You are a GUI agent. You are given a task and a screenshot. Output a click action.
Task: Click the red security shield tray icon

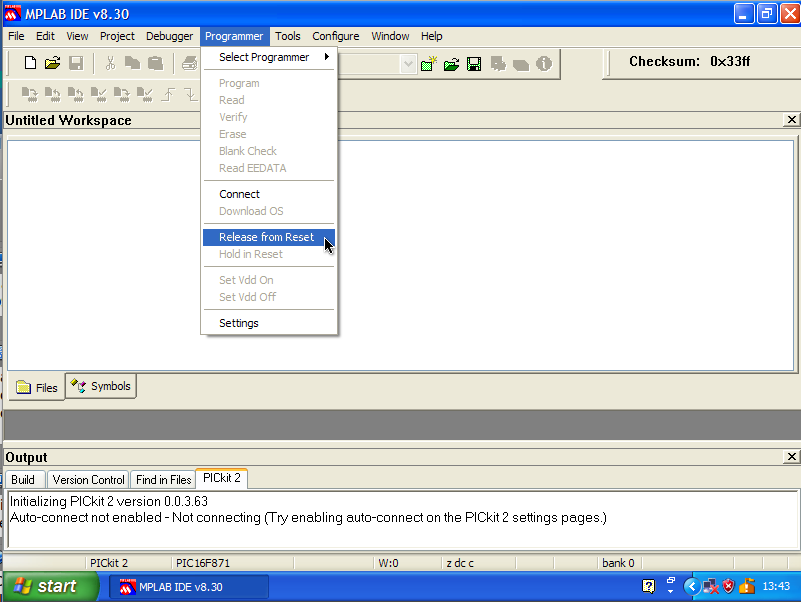click(x=728, y=586)
